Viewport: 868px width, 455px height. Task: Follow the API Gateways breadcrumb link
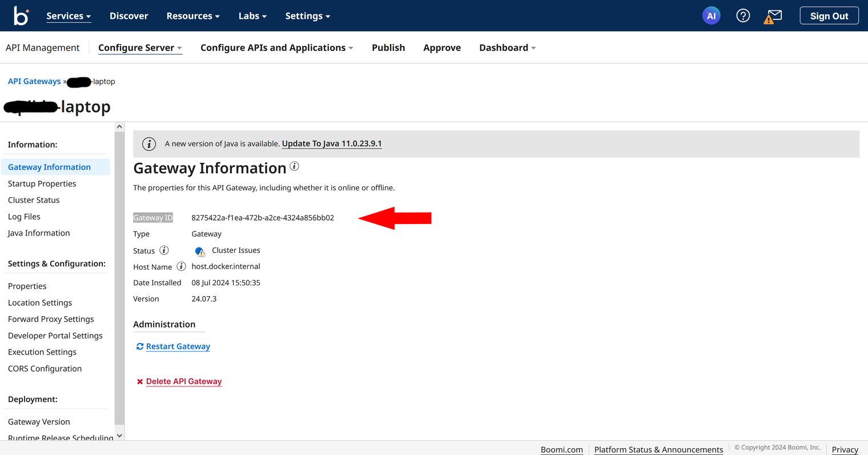click(34, 81)
